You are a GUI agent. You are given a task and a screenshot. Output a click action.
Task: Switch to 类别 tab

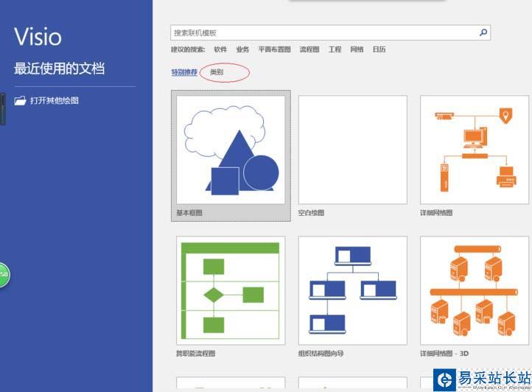(x=217, y=72)
